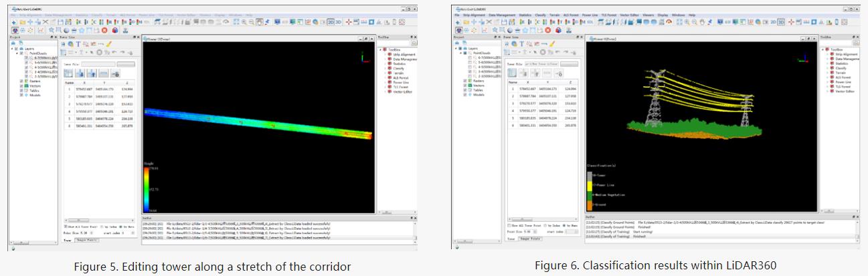
Task: Click zoom-in magnifier in Figure 5 toolbar
Action: pos(244,22)
